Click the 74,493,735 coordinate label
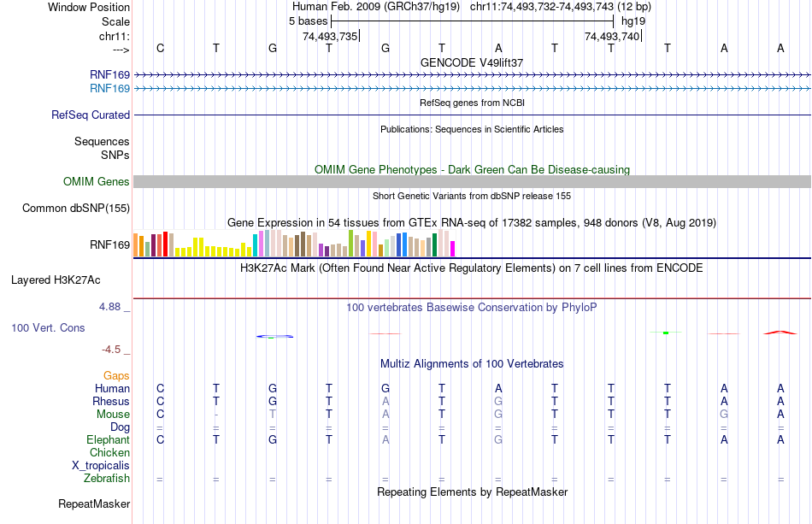The height and width of the screenshot is (524, 812). pyautogui.click(x=330, y=36)
